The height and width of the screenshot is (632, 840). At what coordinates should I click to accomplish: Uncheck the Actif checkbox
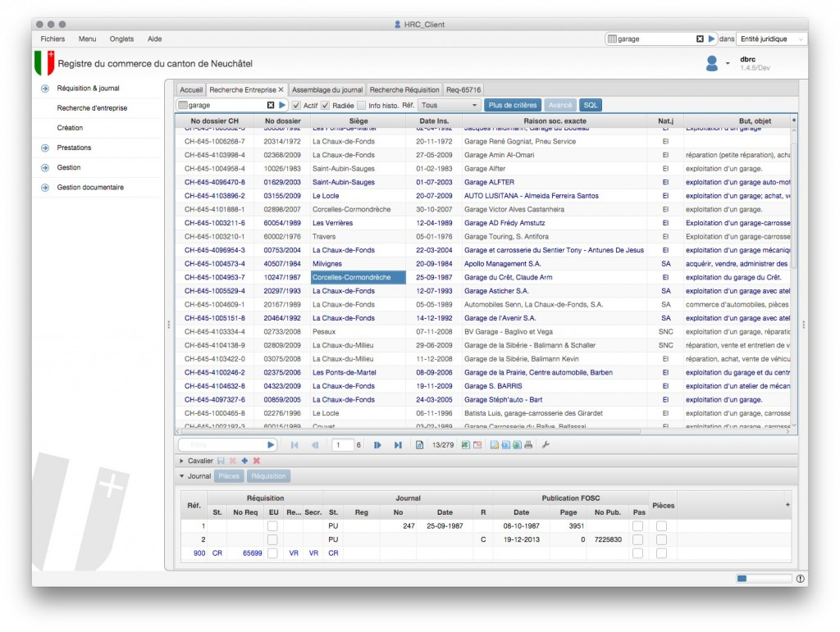[296, 106]
